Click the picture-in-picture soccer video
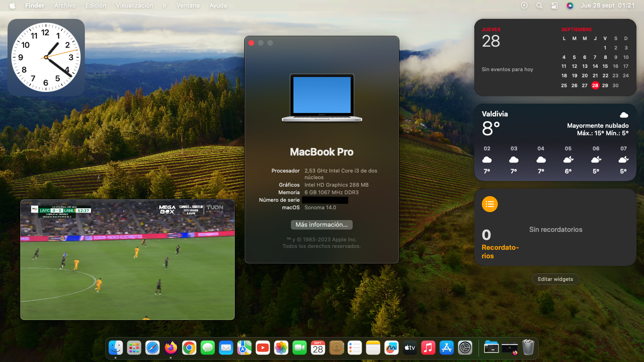This screenshot has width=644, height=362. (x=127, y=260)
